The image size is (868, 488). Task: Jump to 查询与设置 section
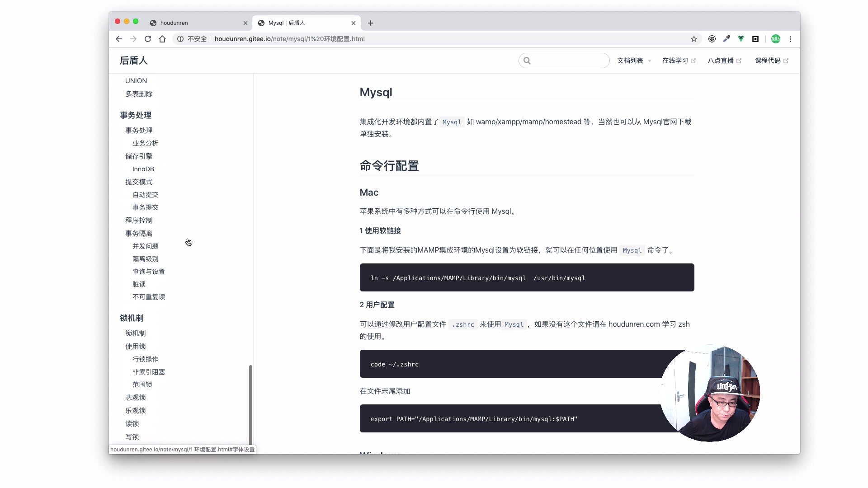click(x=149, y=272)
